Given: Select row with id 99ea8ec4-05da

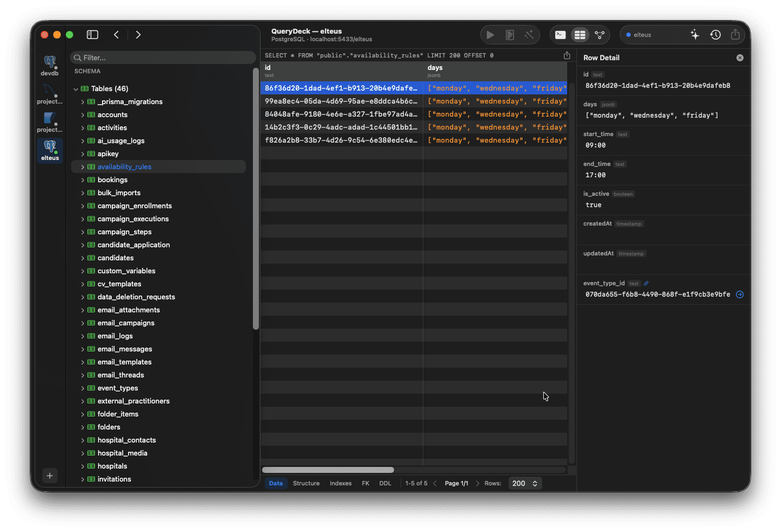Looking at the screenshot, I should point(414,101).
